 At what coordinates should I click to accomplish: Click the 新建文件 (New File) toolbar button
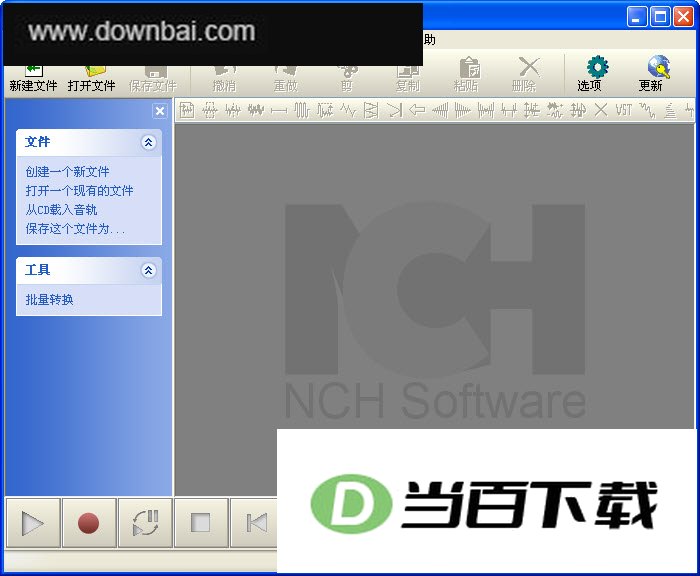[x=33, y=79]
